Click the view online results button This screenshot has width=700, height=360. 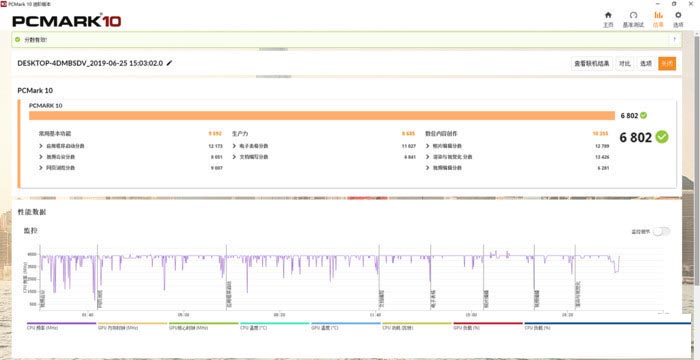click(592, 64)
